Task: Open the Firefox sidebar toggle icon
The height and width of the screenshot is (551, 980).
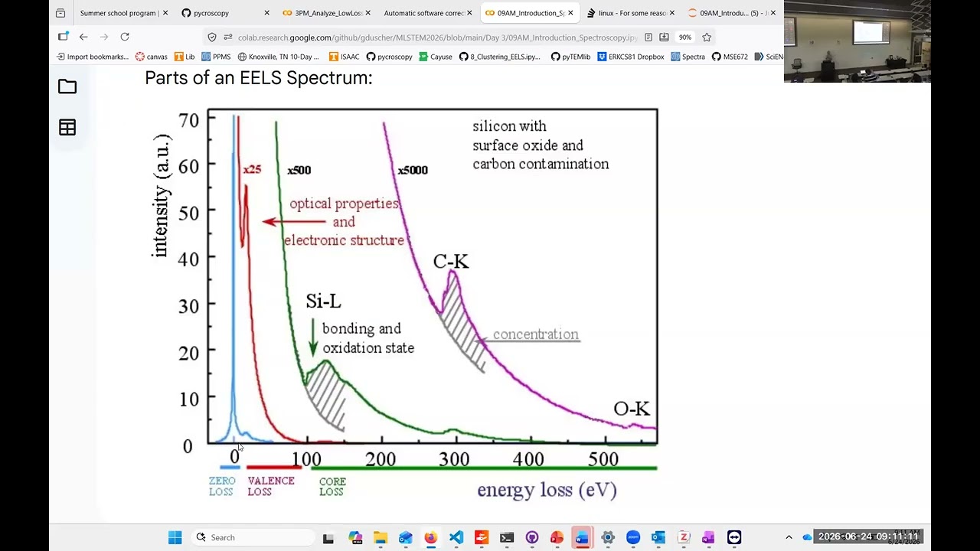Action: click(x=64, y=37)
